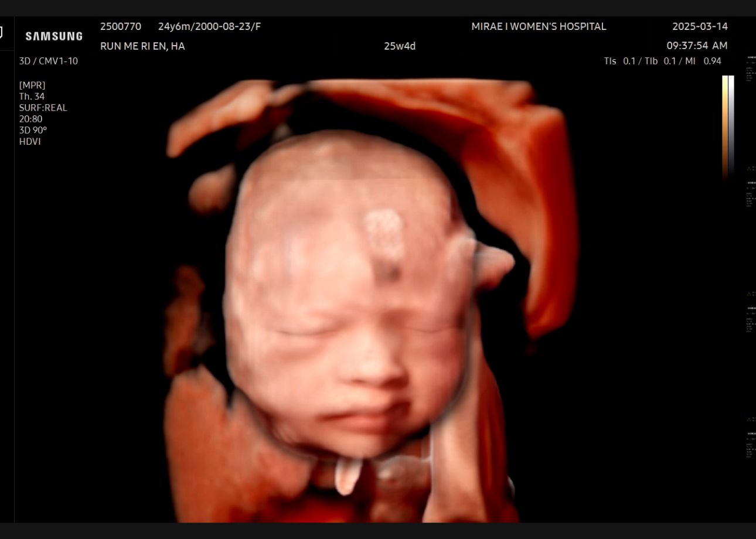Click the SURF:REAL render setting

point(43,108)
